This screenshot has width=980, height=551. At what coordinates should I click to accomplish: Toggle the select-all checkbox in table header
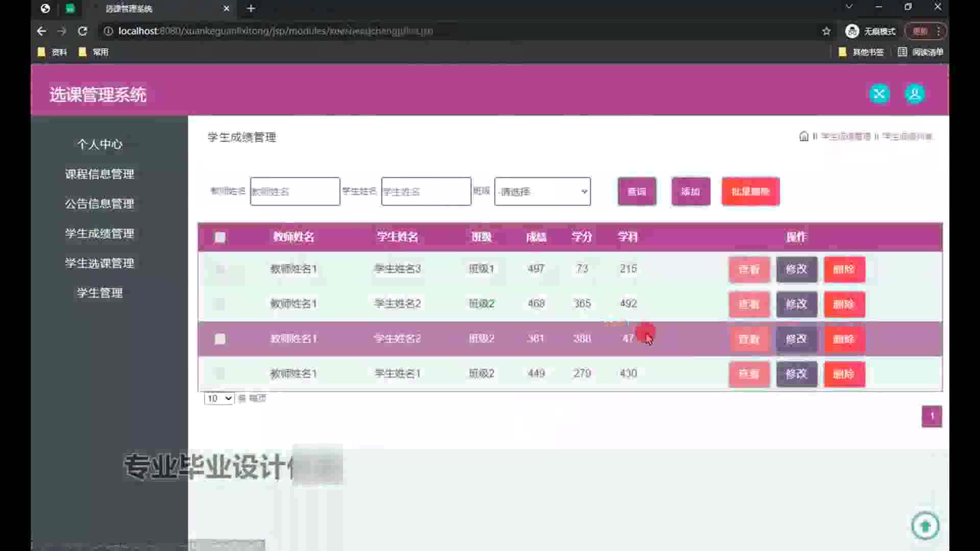(220, 237)
